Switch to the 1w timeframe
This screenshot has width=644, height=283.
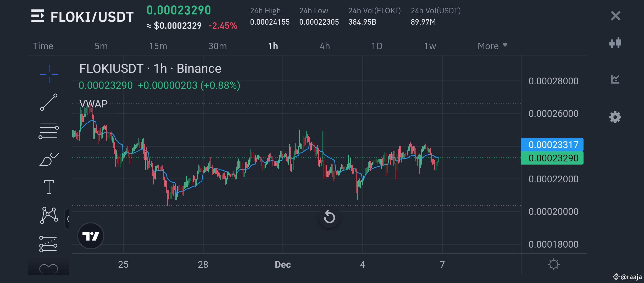point(430,46)
